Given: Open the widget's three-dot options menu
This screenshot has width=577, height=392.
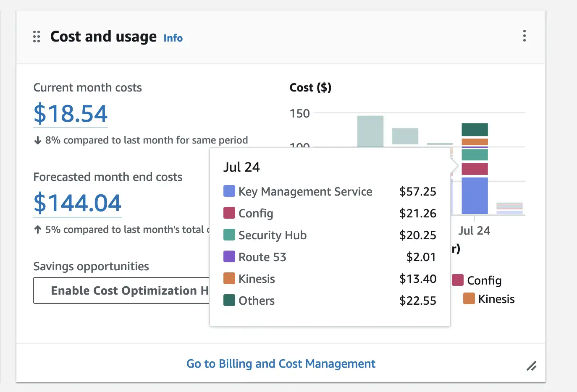Looking at the screenshot, I should pos(524,36).
